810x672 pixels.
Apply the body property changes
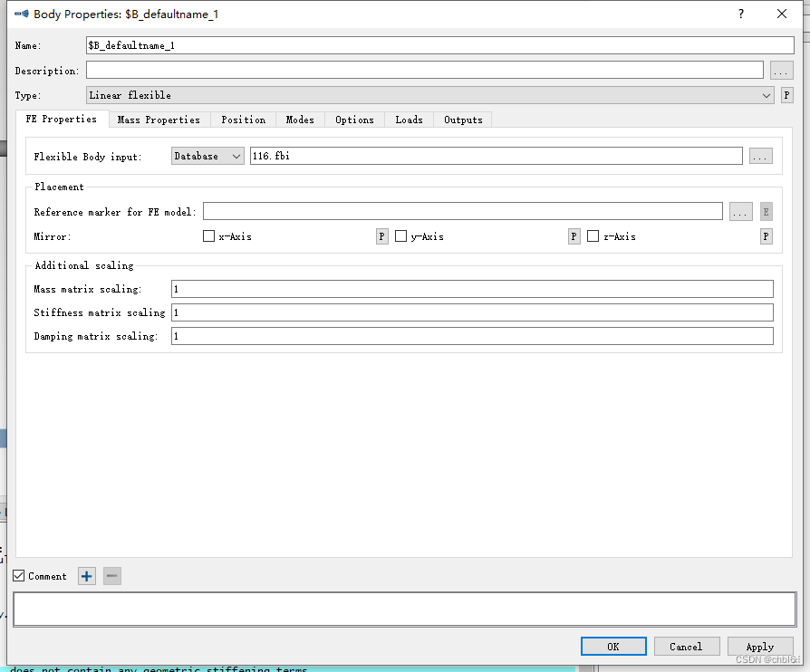coord(760,646)
